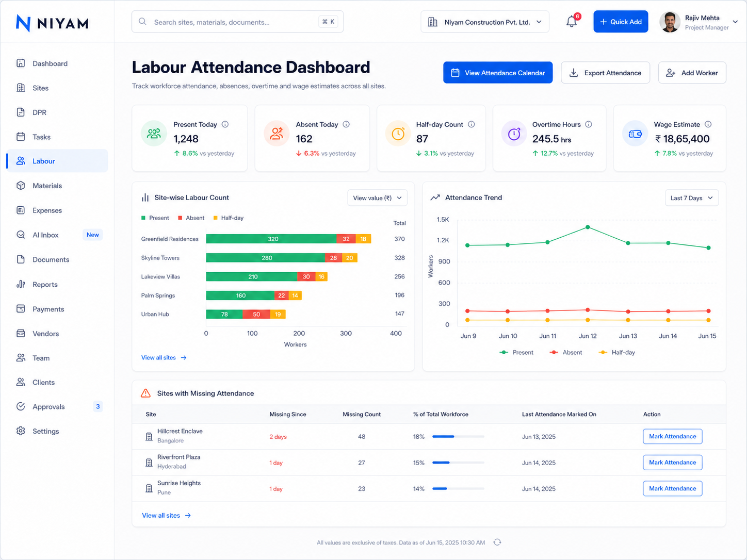Open the Niyam Construction Pvt. Ltd. dropdown
The image size is (747, 560).
[x=485, y=22]
